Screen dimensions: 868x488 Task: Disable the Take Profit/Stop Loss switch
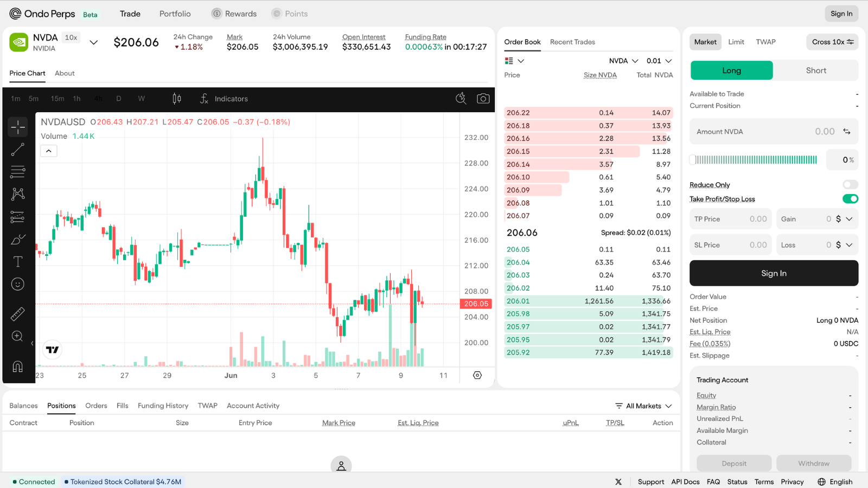click(x=850, y=199)
